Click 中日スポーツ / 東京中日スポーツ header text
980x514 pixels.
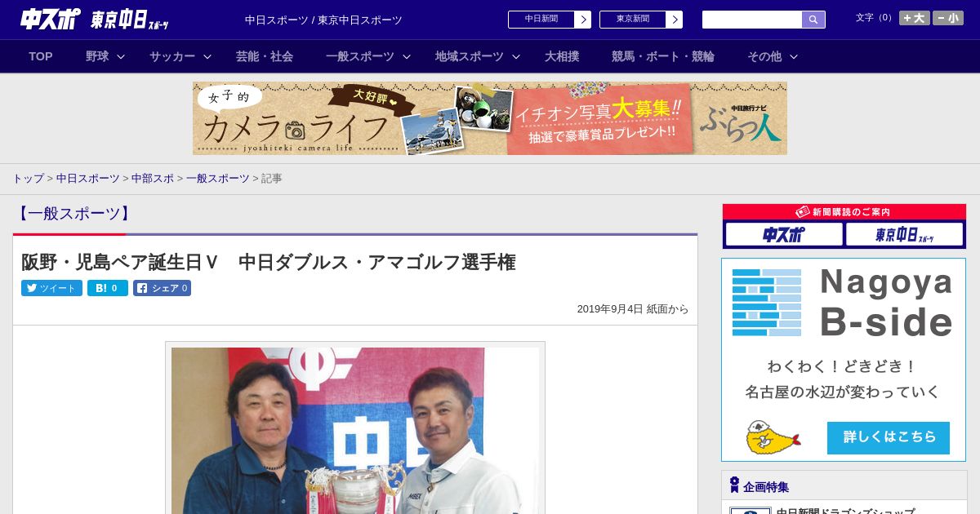coord(323,20)
